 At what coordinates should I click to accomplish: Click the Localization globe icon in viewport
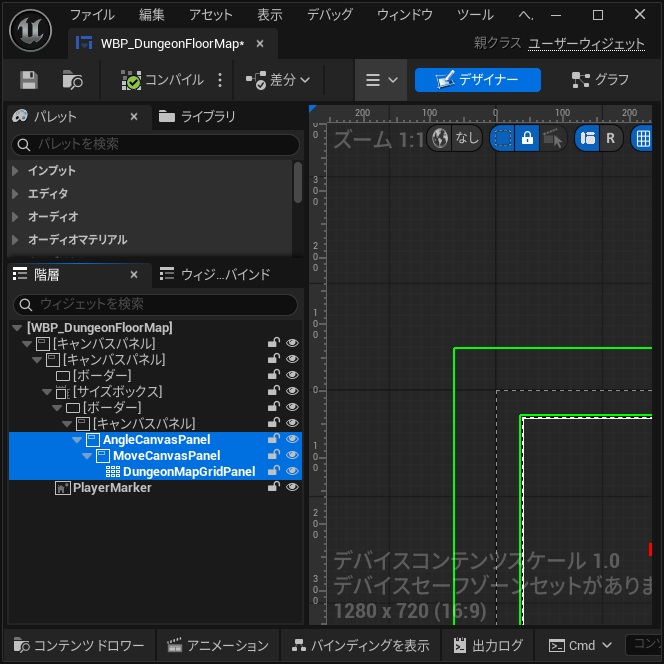(440, 138)
